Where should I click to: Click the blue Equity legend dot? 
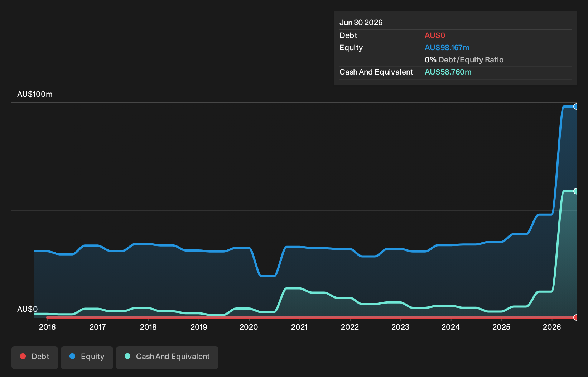(72, 356)
